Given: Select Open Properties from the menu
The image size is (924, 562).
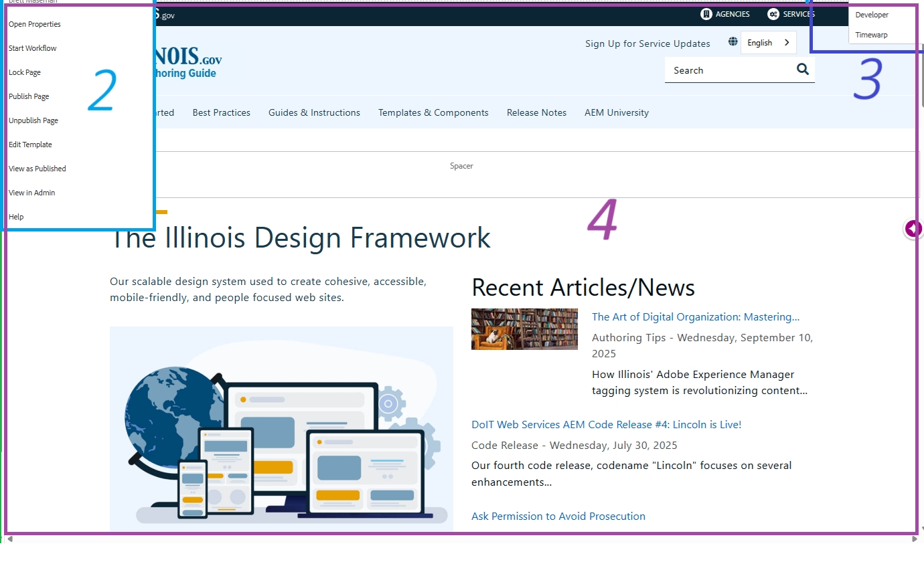Looking at the screenshot, I should click(35, 24).
